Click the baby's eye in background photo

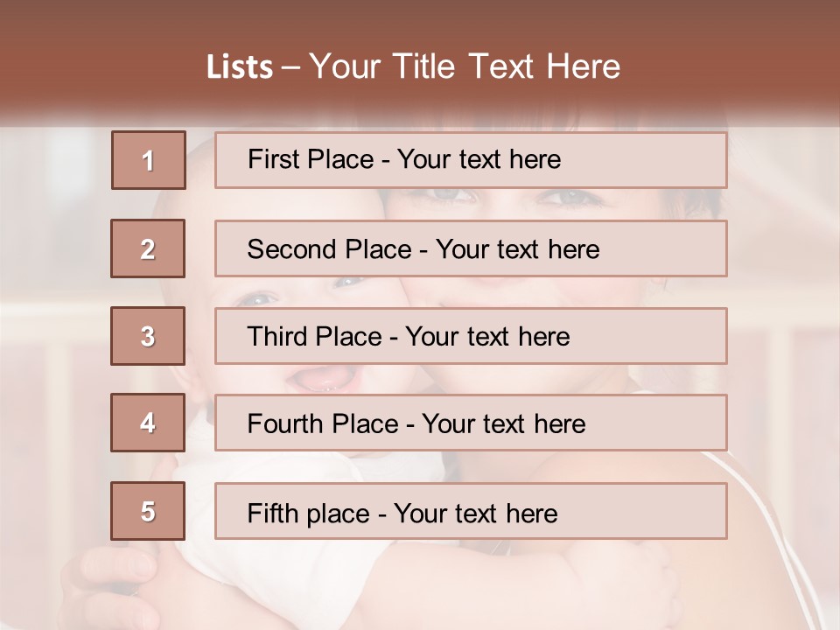coord(348,283)
